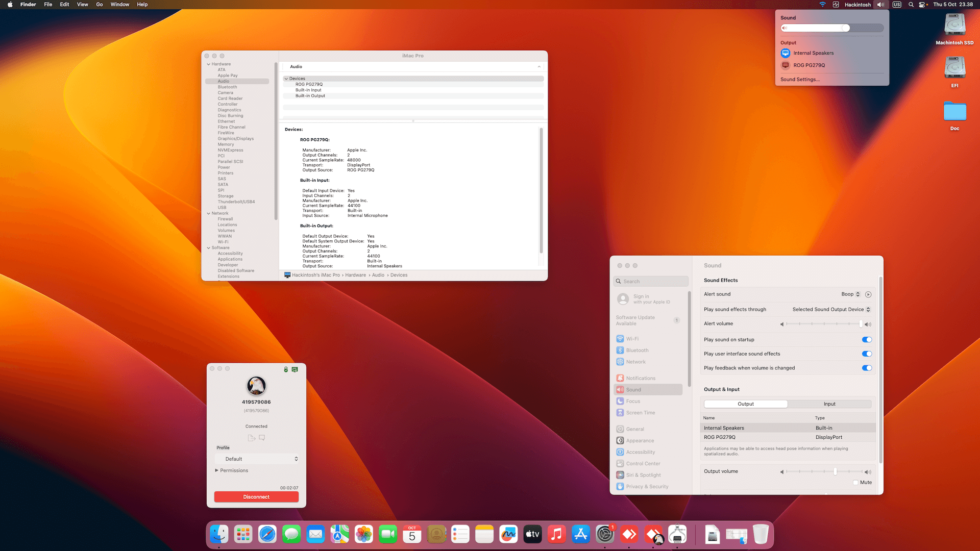Click the Search field in System Settings
This screenshot has width=980, height=551.
(651, 282)
